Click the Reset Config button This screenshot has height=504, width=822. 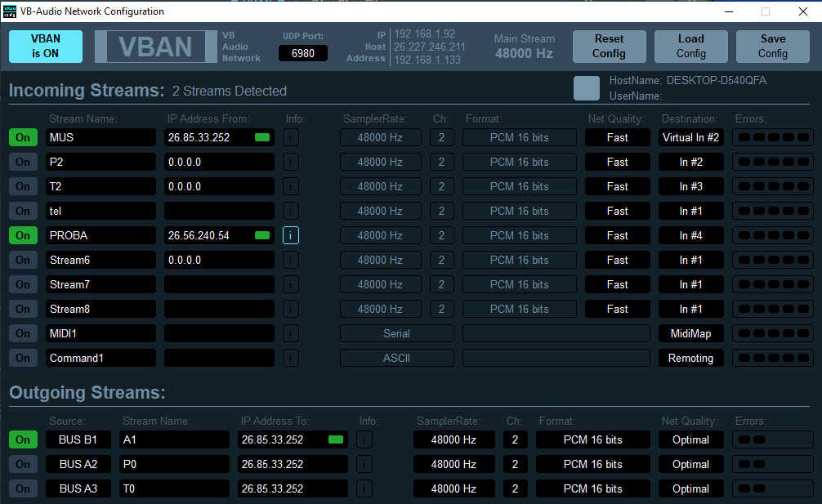click(x=610, y=46)
